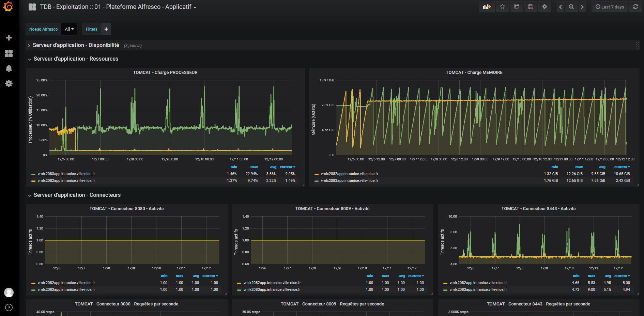
Task: Open the Alerting bell icon
Action: coord(9,68)
